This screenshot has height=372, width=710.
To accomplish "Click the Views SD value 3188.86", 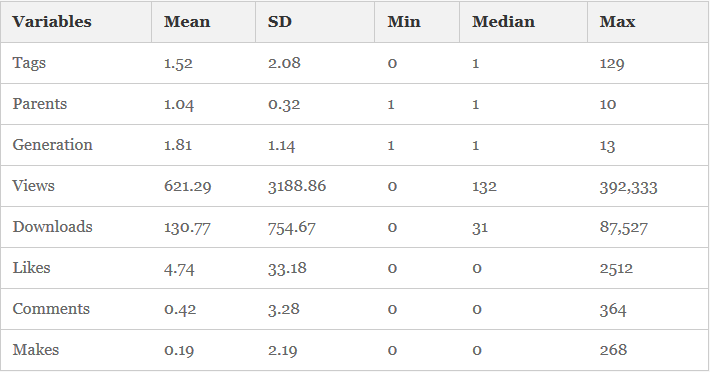I will pos(297,186).
